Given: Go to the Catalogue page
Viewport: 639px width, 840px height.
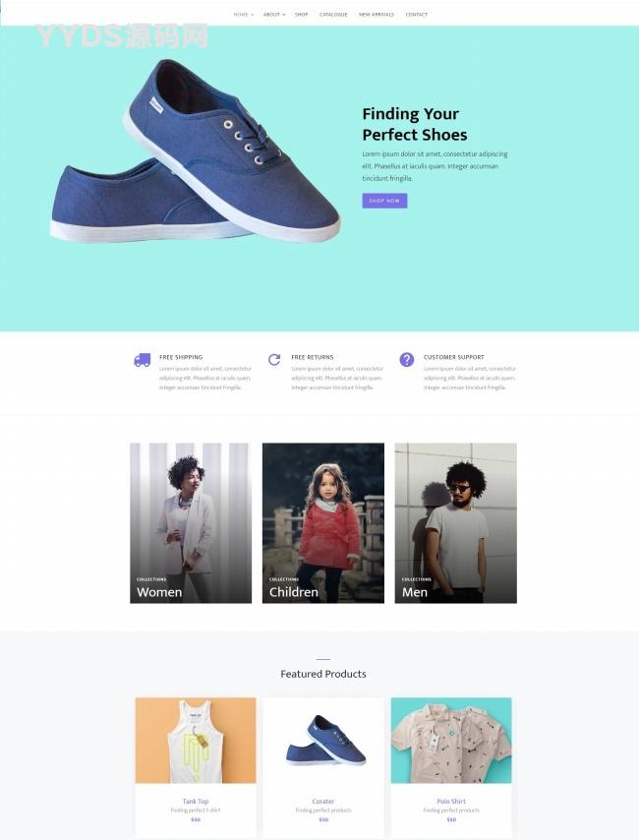Looking at the screenshot, I should tap(333, 15).
